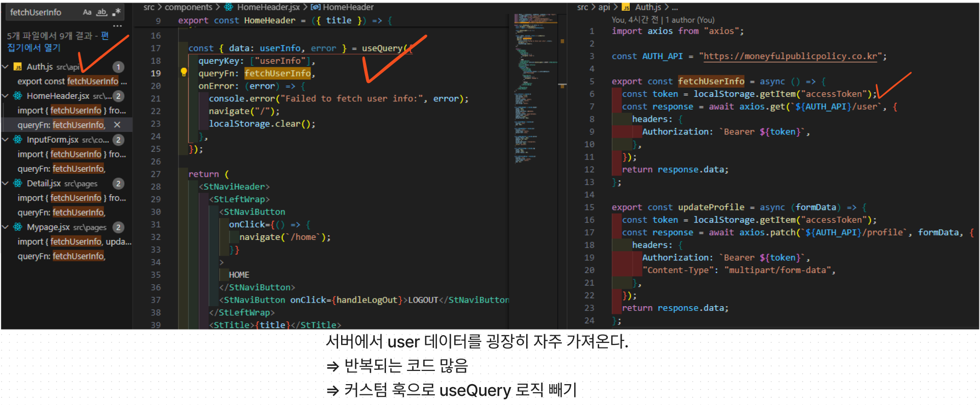This screenshot has width=980, height=405.
Task: Toggle Match Case (Aa) in search
Action: (87, 12)
